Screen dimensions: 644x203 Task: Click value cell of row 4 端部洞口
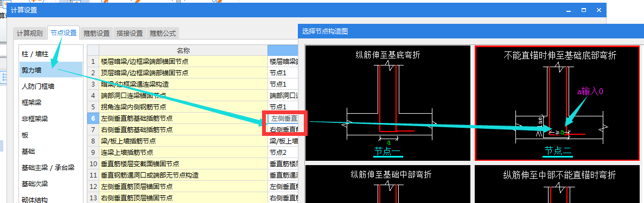[x=283, y=96]
